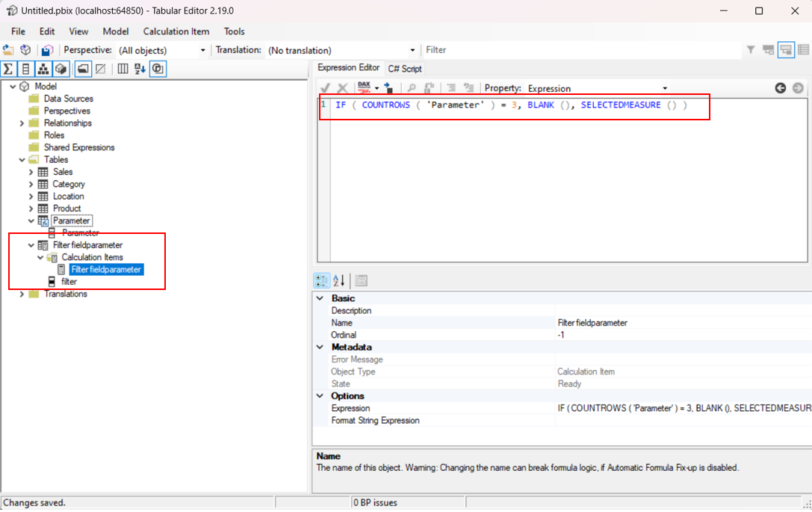Click into the Filter search field

[583, 50]
